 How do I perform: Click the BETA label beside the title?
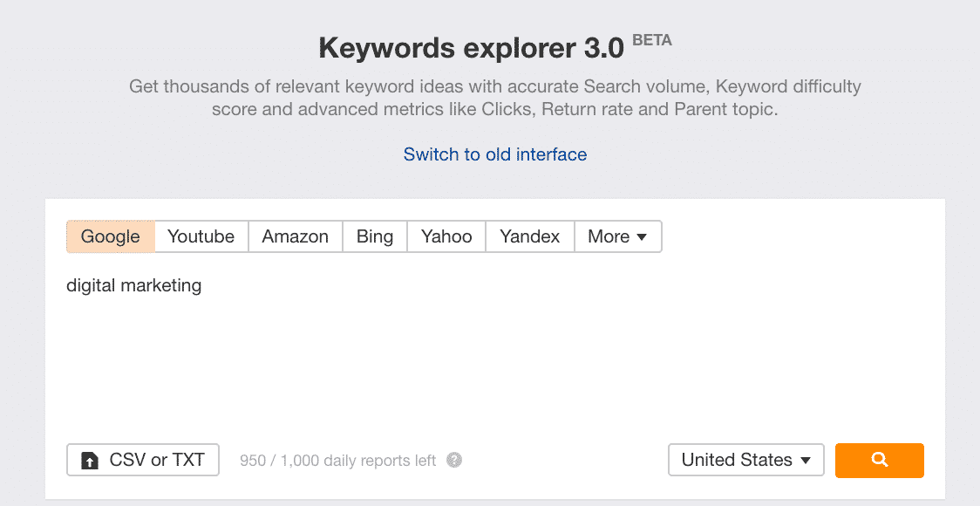(652, 40)
